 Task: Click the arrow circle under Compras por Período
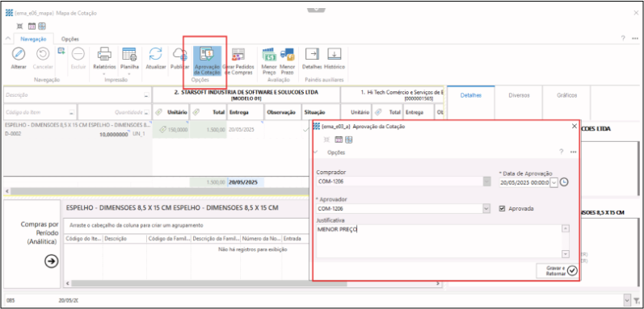coord(52,261)
